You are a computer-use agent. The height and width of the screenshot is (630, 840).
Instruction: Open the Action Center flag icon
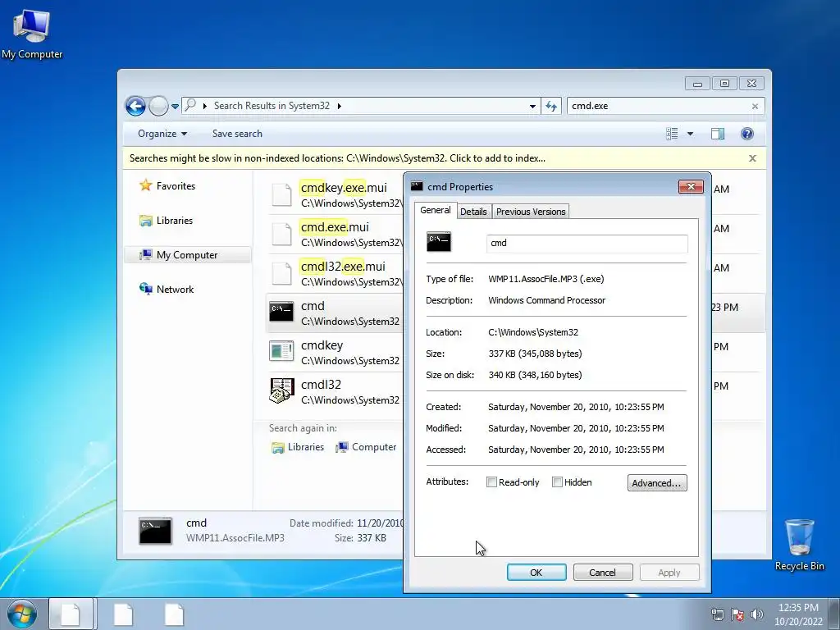737,614
